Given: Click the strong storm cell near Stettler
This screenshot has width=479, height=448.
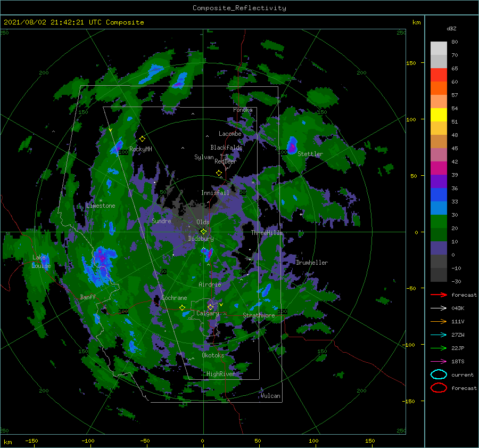Looking at the screenshot, I should pos(292,146).
